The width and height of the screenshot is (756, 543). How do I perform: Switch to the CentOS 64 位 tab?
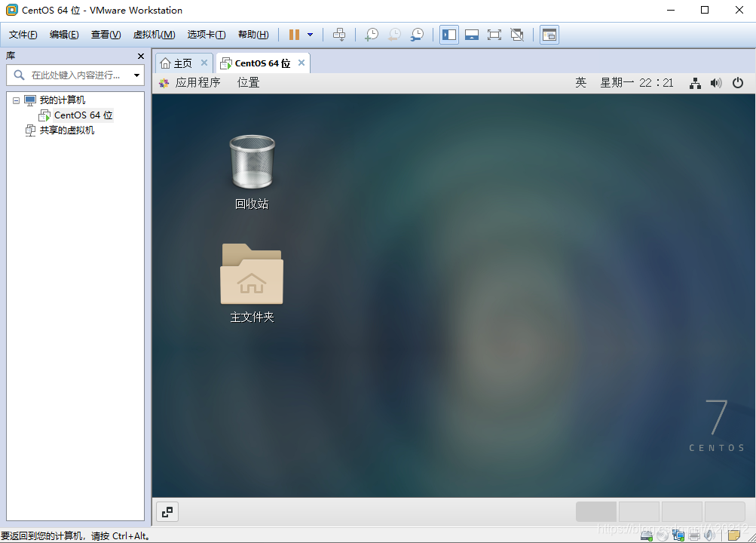coord(263,63)
